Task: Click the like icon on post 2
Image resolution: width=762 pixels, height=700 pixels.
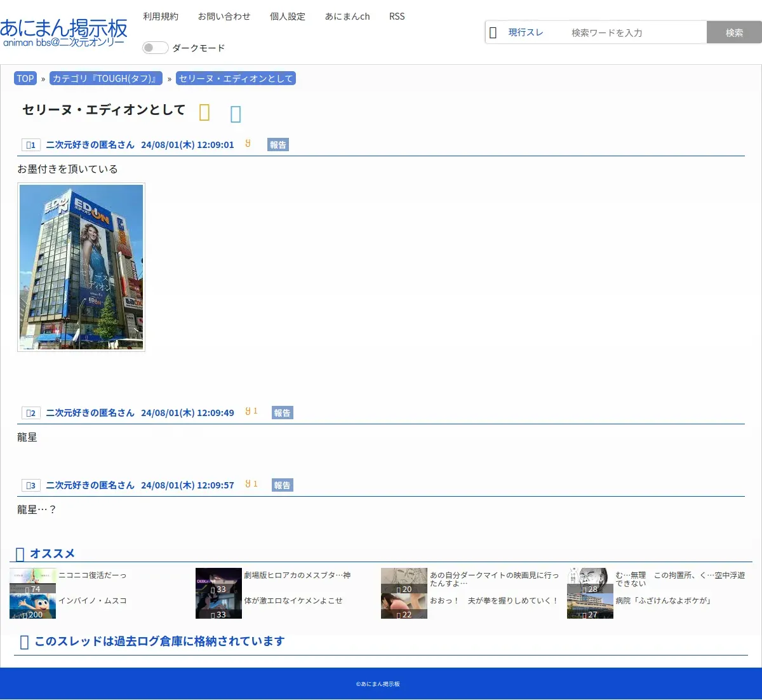Action: [x=248, y=412]
